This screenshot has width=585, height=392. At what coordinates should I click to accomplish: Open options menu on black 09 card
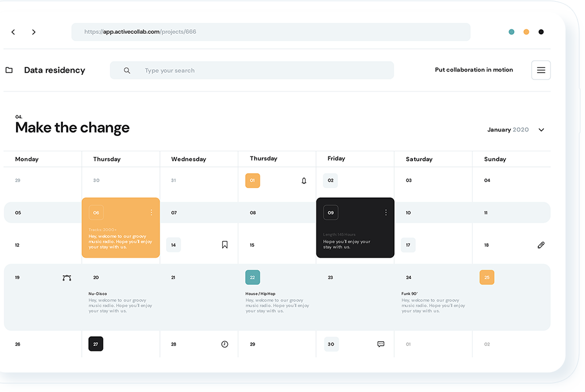point(386,213)
